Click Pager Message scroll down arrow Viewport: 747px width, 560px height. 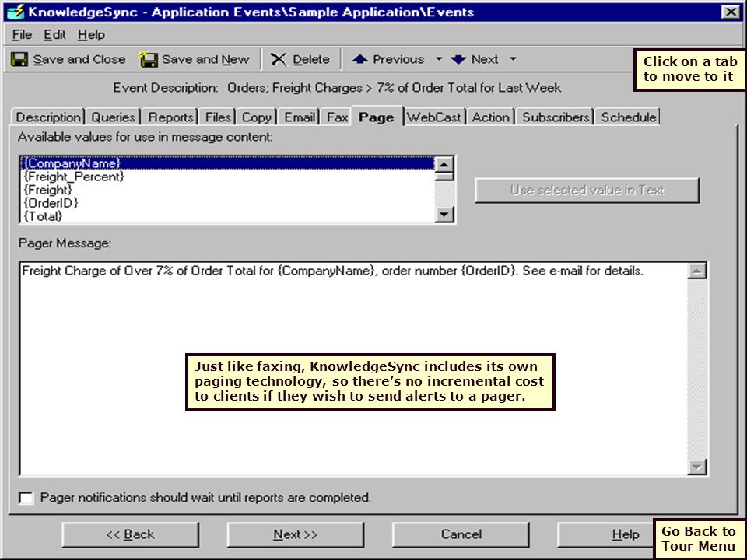point(697,467)
